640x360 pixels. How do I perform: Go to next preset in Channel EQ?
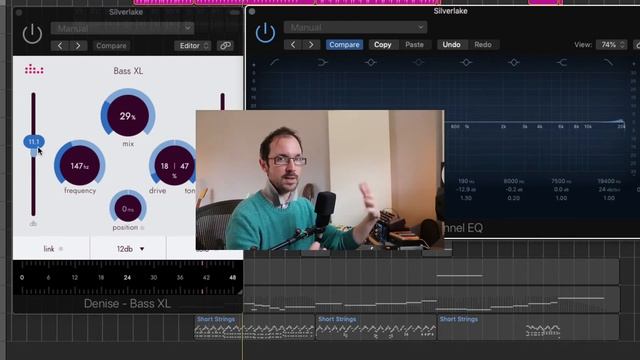tap(311, 44)
